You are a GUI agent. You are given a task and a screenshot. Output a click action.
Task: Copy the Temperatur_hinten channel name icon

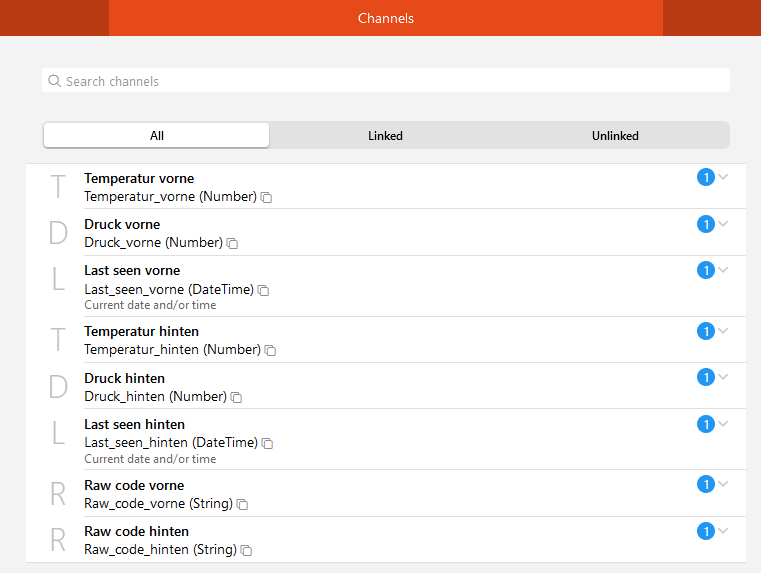tap(270, 351)
